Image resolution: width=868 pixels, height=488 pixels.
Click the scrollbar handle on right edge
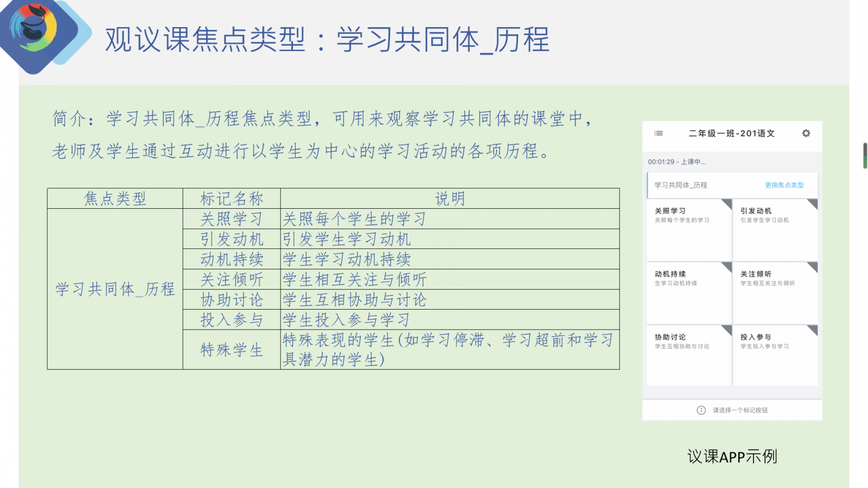tap(865, 156)
